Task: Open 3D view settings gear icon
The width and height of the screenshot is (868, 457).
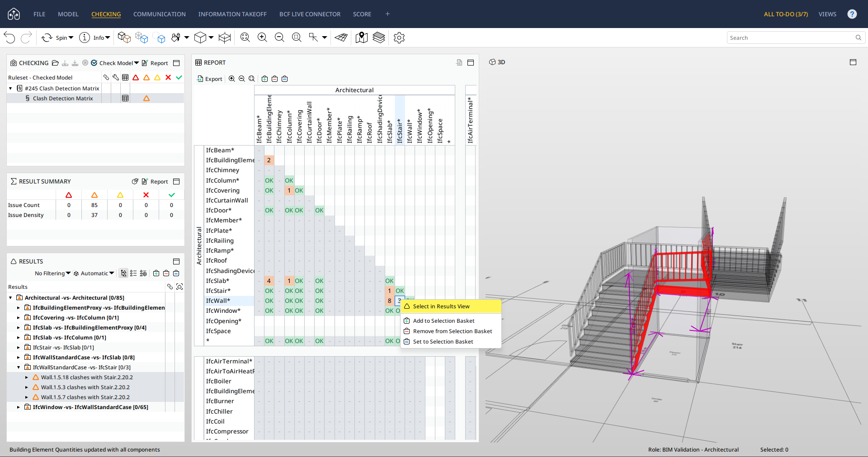Action: click(x=399, y=38)
